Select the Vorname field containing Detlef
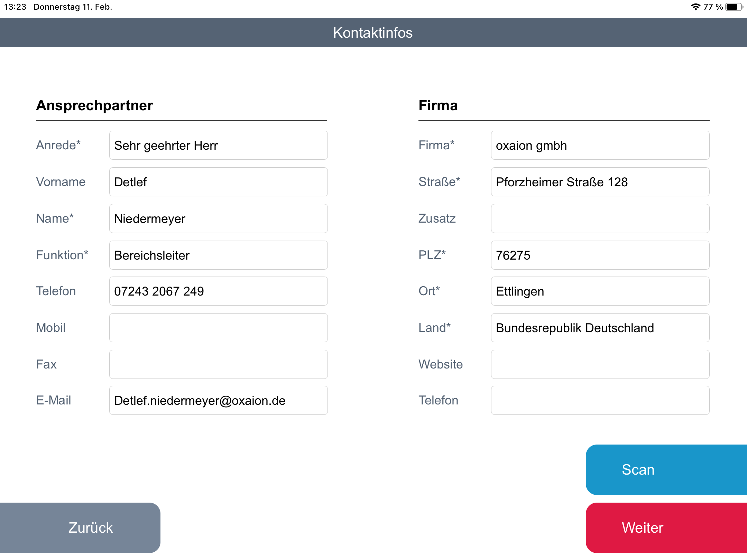The height and width of the screenshot is (560, 747). tap(218, 182)
